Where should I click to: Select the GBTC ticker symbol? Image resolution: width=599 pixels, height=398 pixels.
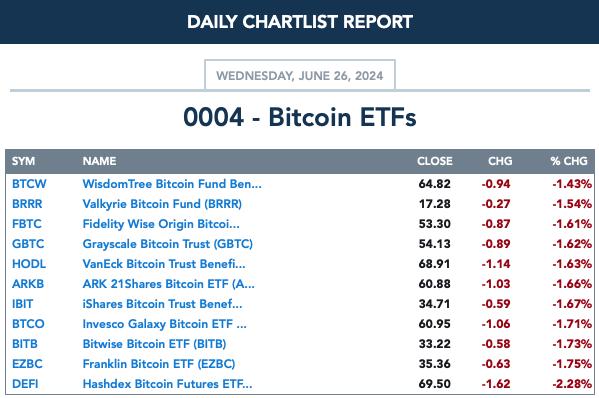(x=28, y=244)
